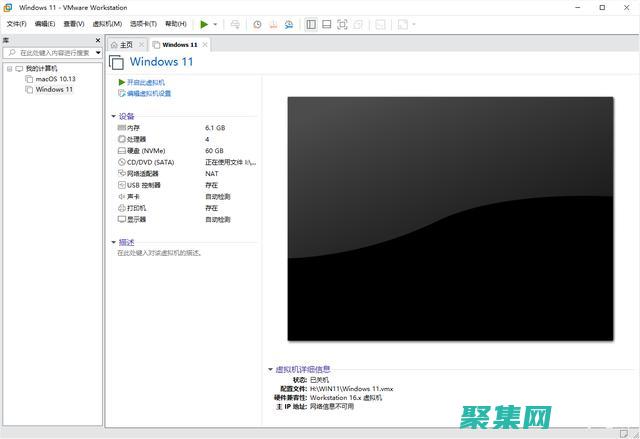Select the Windows 11 tab
The height and width of the screenshot is (439, 640).
180,44
